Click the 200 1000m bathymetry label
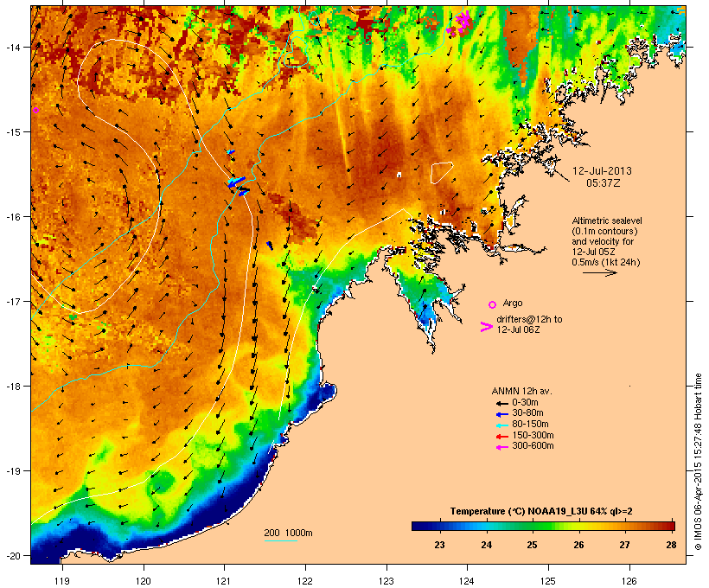709x588 pixels. (288, 533)
